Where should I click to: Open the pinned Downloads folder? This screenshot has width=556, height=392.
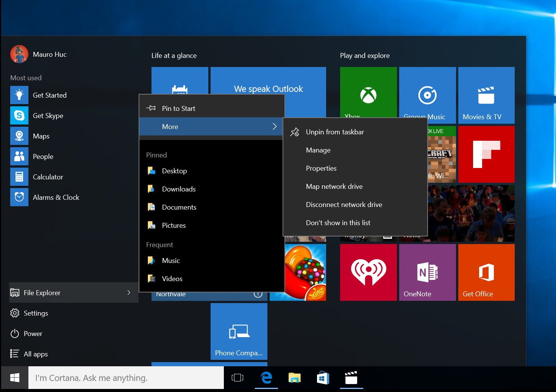tap(212, 189)
